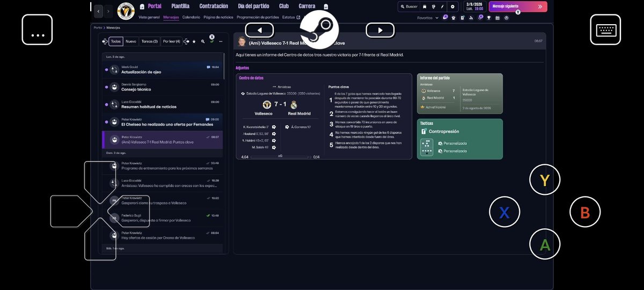This screenshot has height=290, width=644.
Task: Click the star favorites filter in inbox
Action: point(194,41)
